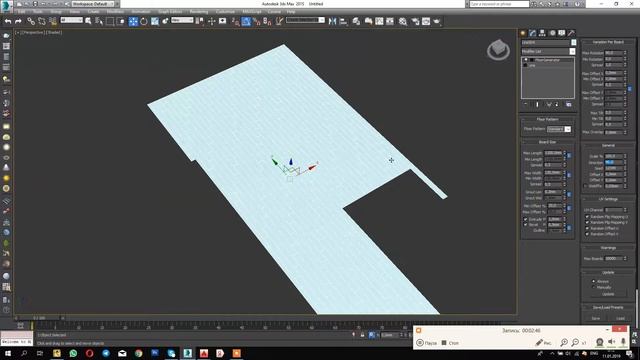Click Pause in the recorder bar
Image resolution: width=640 pixels, height=360 pixels.
click(427, 343)
